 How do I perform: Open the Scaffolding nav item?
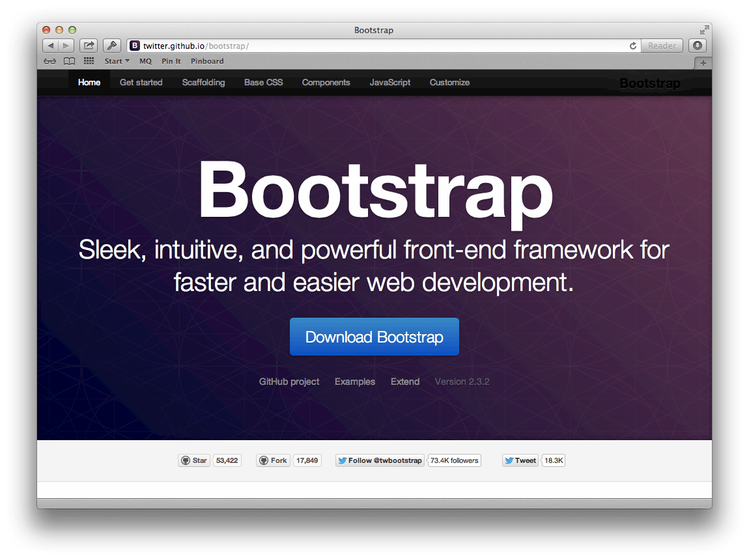pyautogui.click(x=203, y=82)
